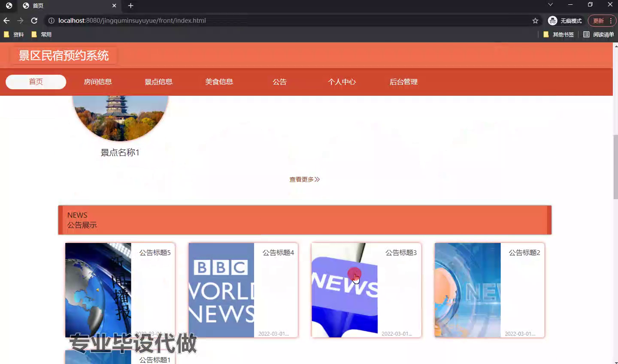This screenshot has height=364, width=618.
Task: Open the 阅读清单 reading list
Action: tap(598, 34)
